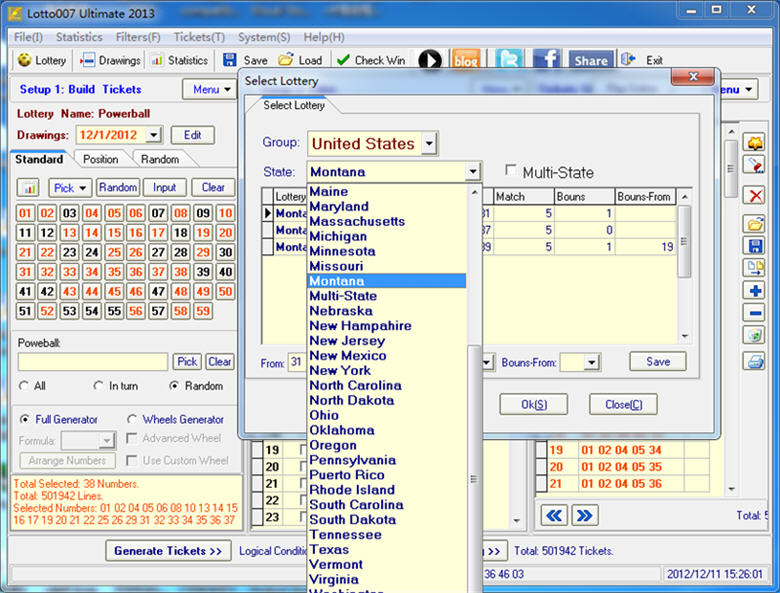The height and width of the screenshot is (593, 780).
Task: Toggle the Use Custom Wheel checkbox
Action: (x=132, y=461)
